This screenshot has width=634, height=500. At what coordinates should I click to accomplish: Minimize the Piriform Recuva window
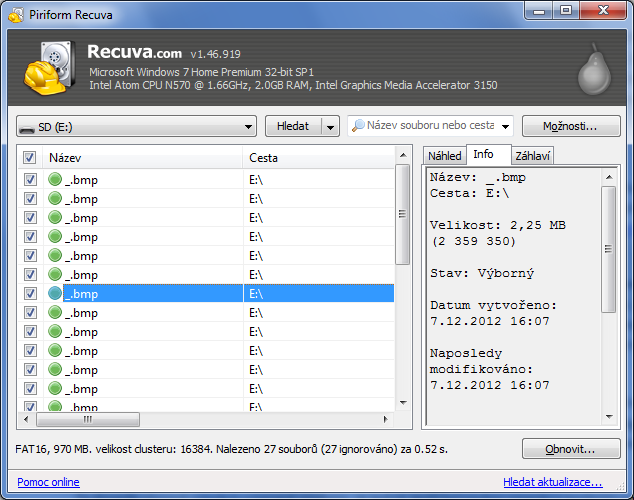tap(538, 11)
